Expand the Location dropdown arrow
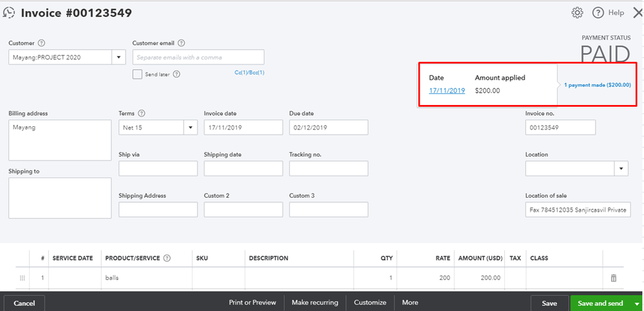Screen dimensions: 644x311 click(x=621, y=168)
